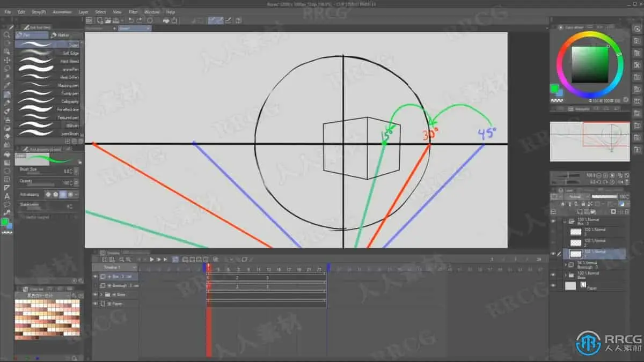Toggle visibility of Paper track in timeline

point(96,304)
